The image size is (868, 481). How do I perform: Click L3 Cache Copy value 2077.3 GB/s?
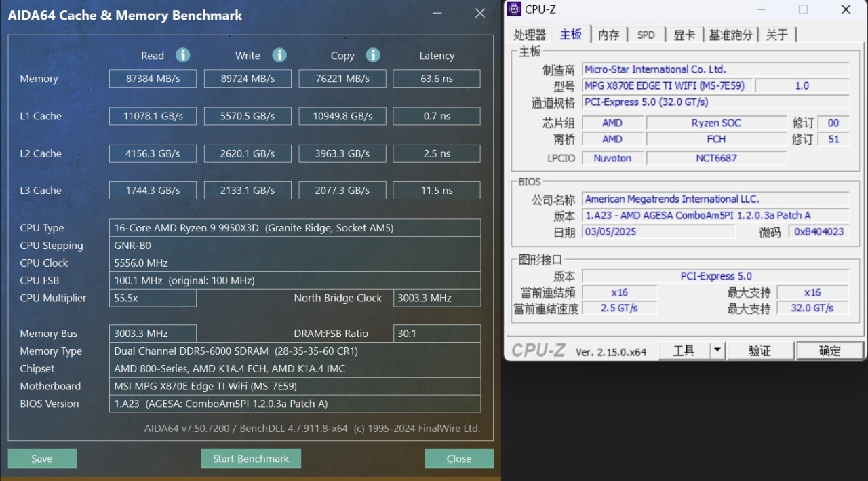342,191
